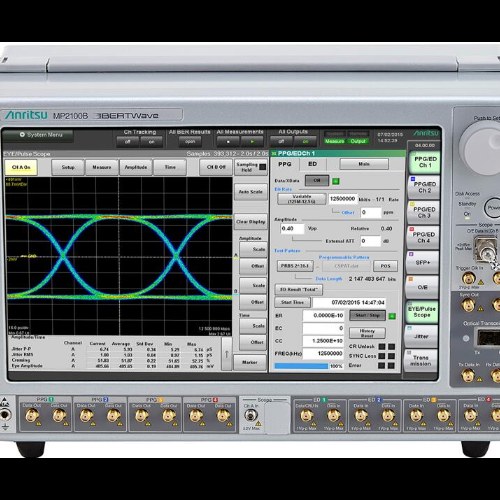Open the O/E module panel
Screen dimensions: 500x500
pyautogui.click(x=422, y=287)
